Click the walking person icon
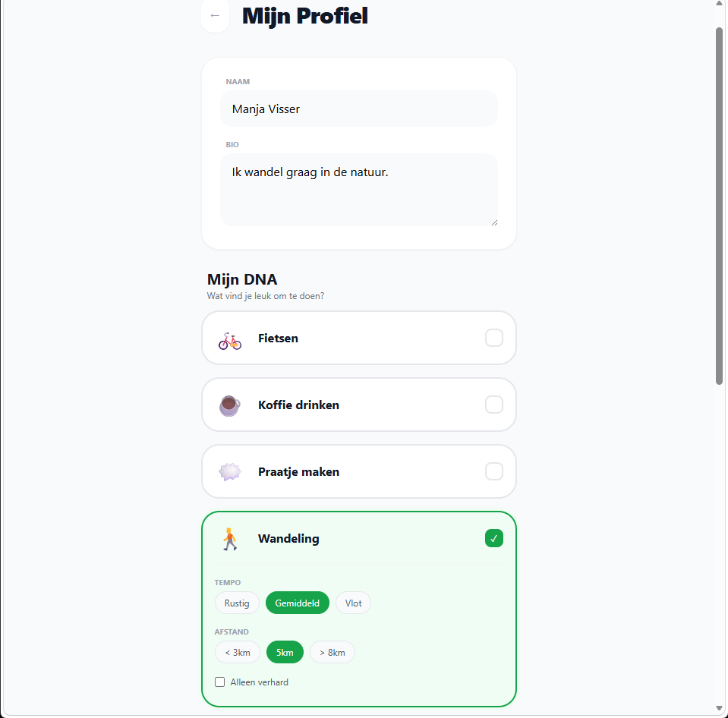Viewport: 728px width, 718px height. point(230,539)
